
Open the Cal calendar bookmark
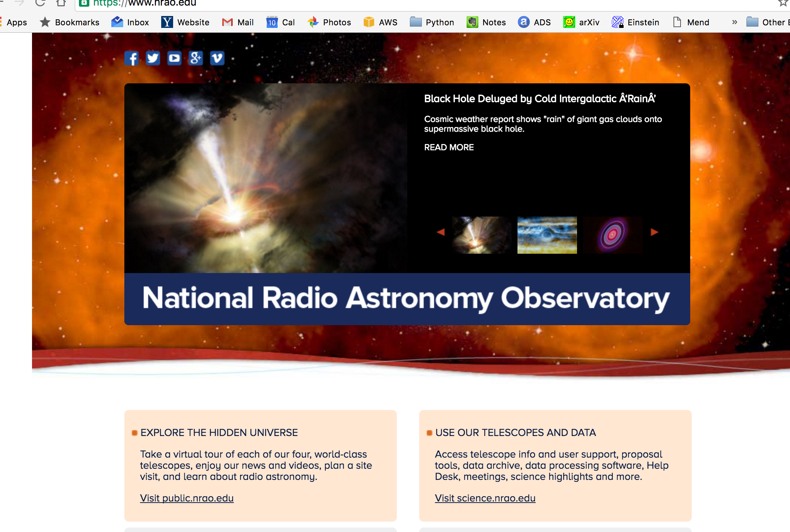click(281, 22)
